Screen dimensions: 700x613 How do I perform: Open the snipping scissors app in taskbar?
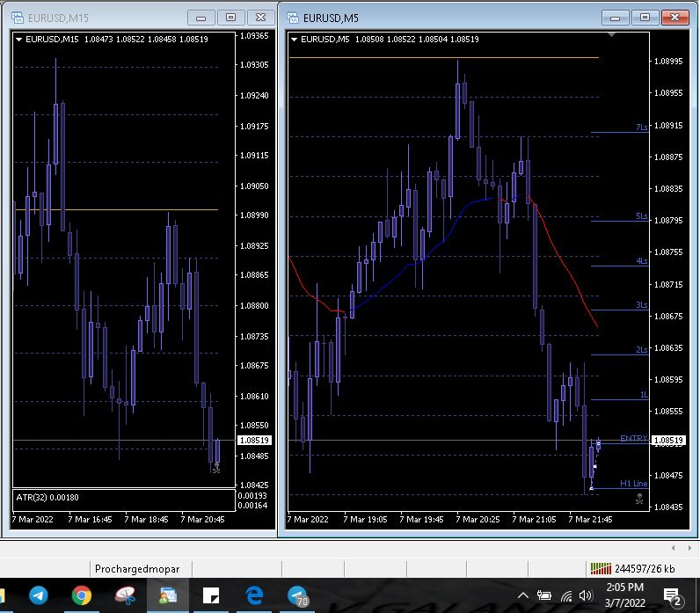[125, 595]
